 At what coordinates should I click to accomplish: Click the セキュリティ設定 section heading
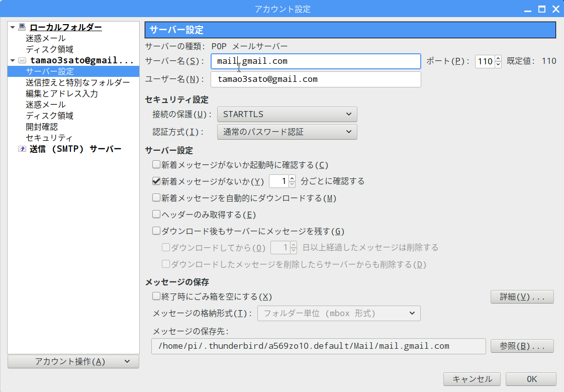click(x=176, y=100)
